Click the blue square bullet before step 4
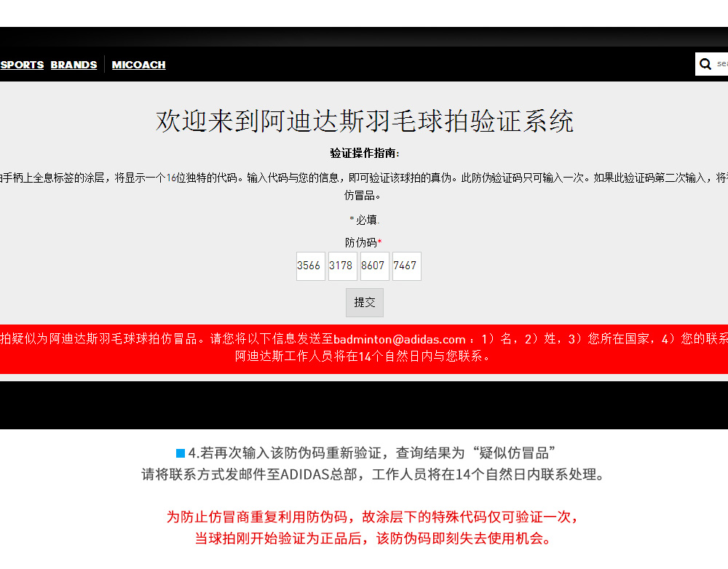728x569 pixels. coord(181,453)
